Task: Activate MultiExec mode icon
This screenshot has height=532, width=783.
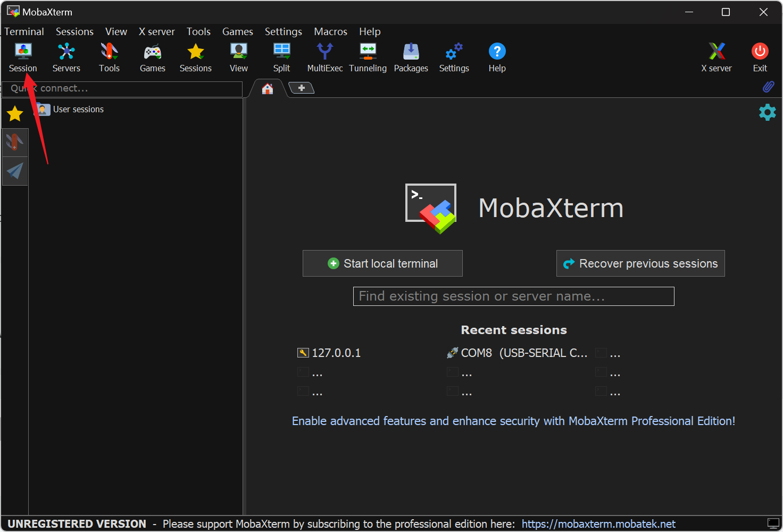Action: [325, 57]
